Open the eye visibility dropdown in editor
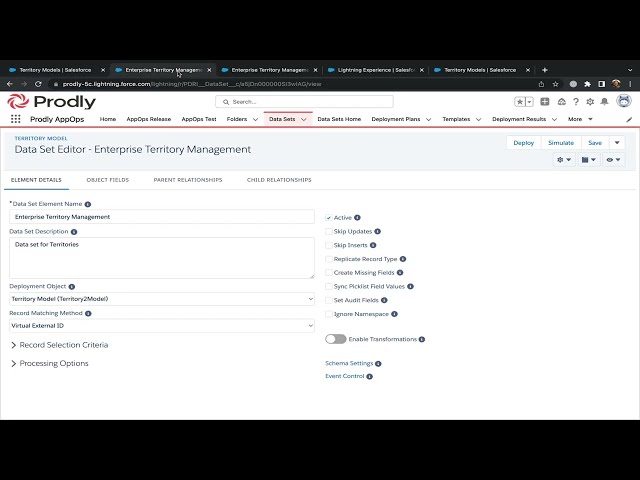 613,160
